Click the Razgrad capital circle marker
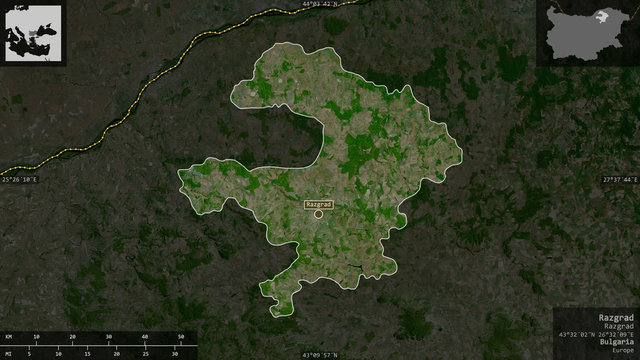The width and height of the screenshot is (640, 360). point(318,214)
